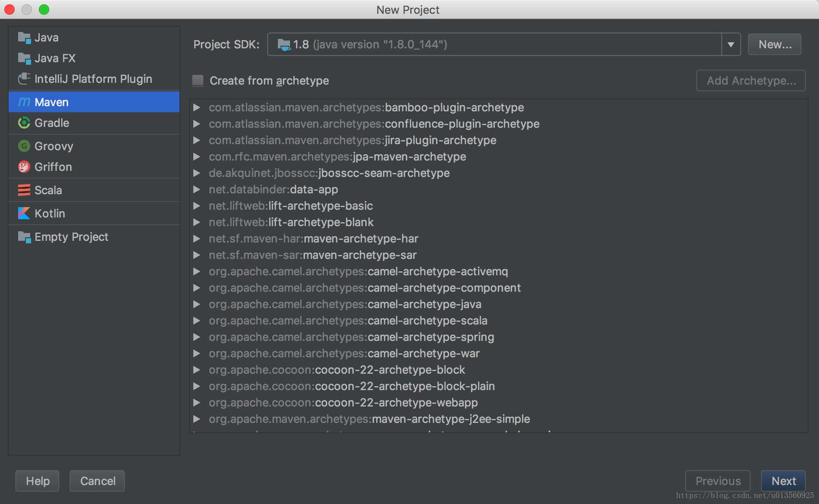Select Gradle project type

94,123
